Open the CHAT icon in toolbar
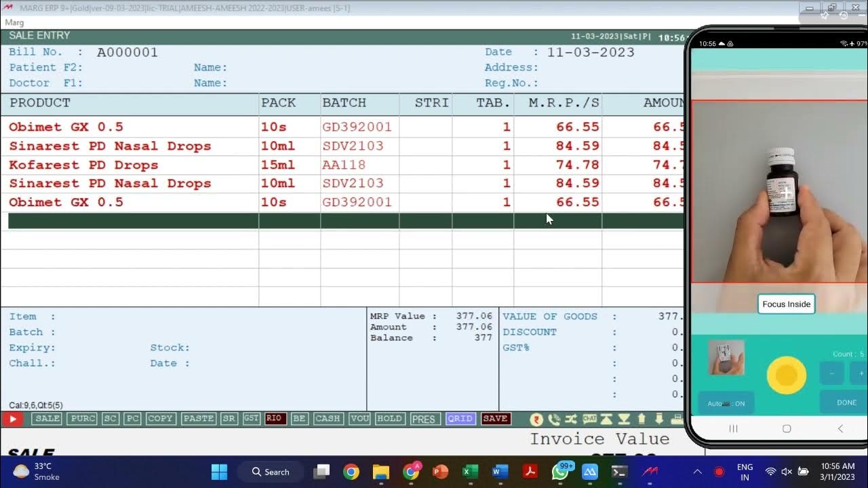 point(589,419)
